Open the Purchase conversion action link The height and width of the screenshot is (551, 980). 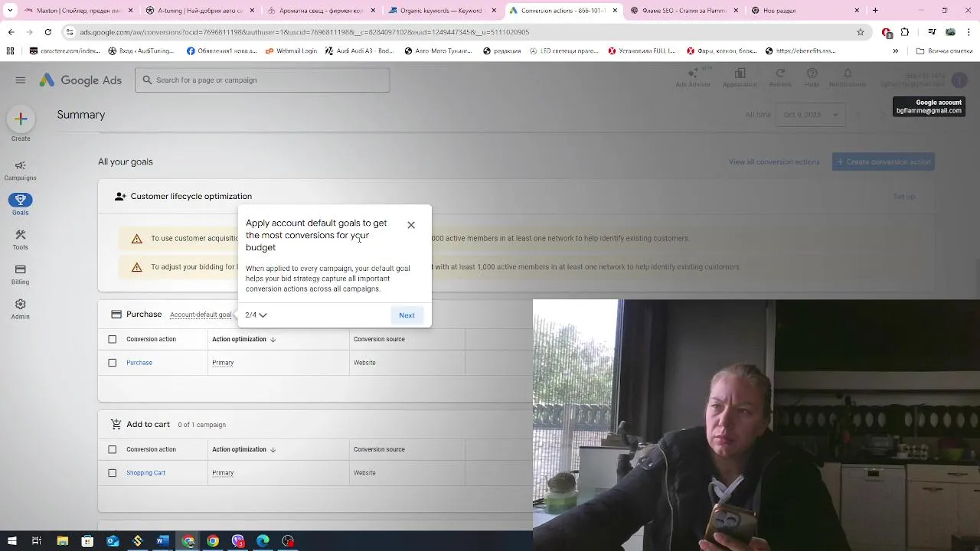pyautogui.click(x=139, y=363)
